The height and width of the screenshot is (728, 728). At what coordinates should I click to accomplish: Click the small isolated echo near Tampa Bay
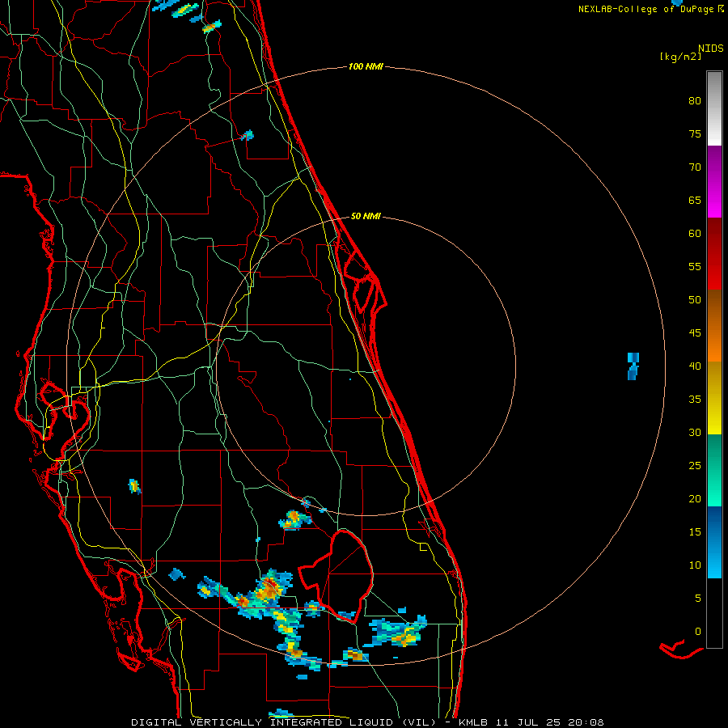134,486
